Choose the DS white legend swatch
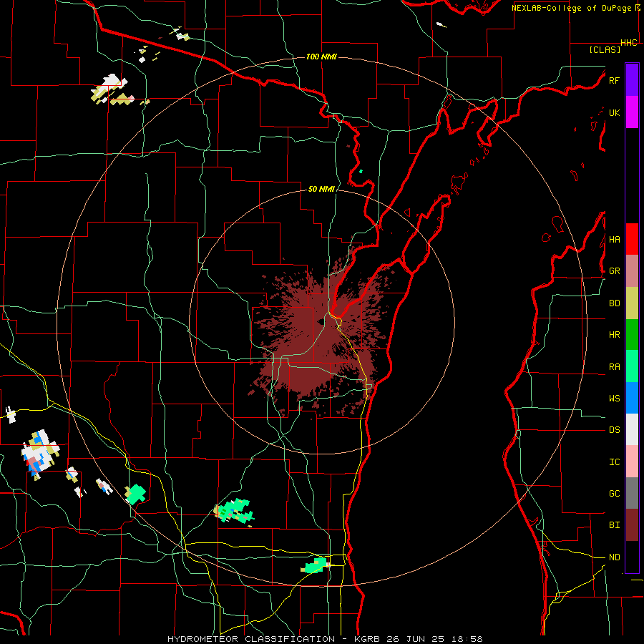 632,429
